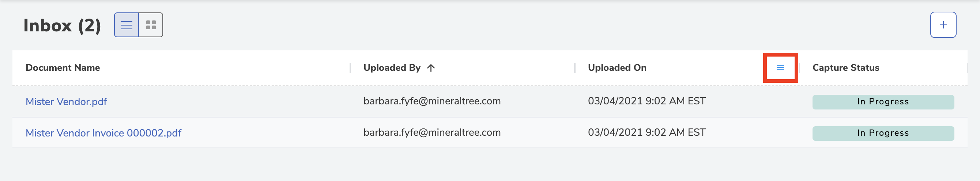
Task: Sort by Capture Status column header
Action: click(846, 68)
